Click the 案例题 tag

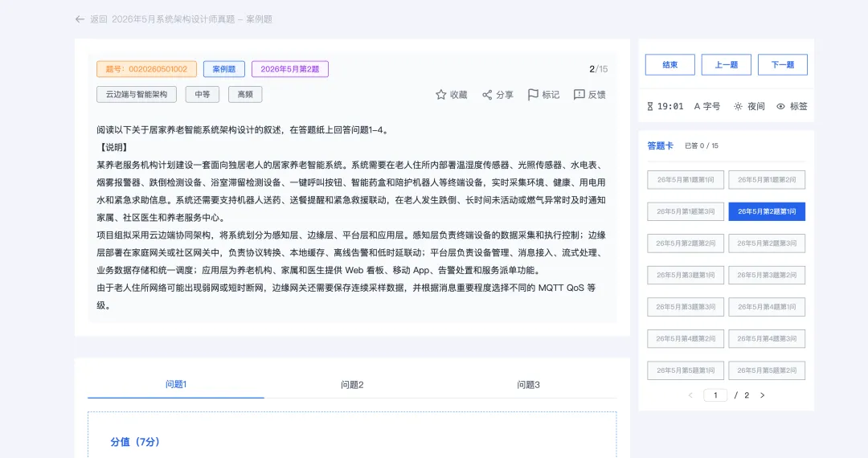point(224,69)
